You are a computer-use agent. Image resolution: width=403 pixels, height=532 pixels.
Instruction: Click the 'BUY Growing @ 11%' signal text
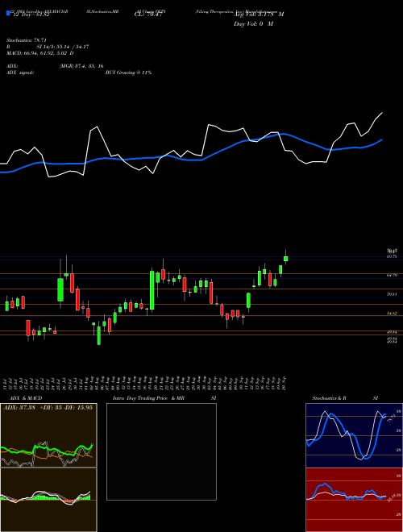tap(128, 73)
